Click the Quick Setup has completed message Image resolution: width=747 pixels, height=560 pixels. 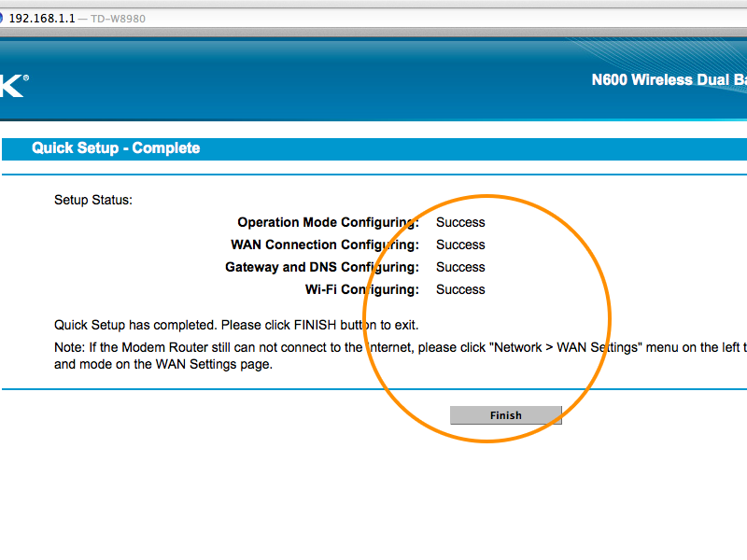(236, 325)
